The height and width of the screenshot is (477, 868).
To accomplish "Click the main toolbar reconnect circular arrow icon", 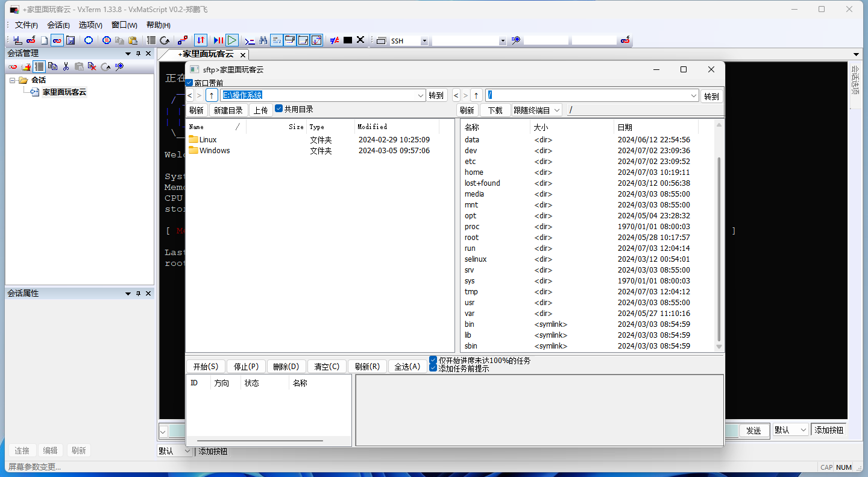I will click(165, 40).
